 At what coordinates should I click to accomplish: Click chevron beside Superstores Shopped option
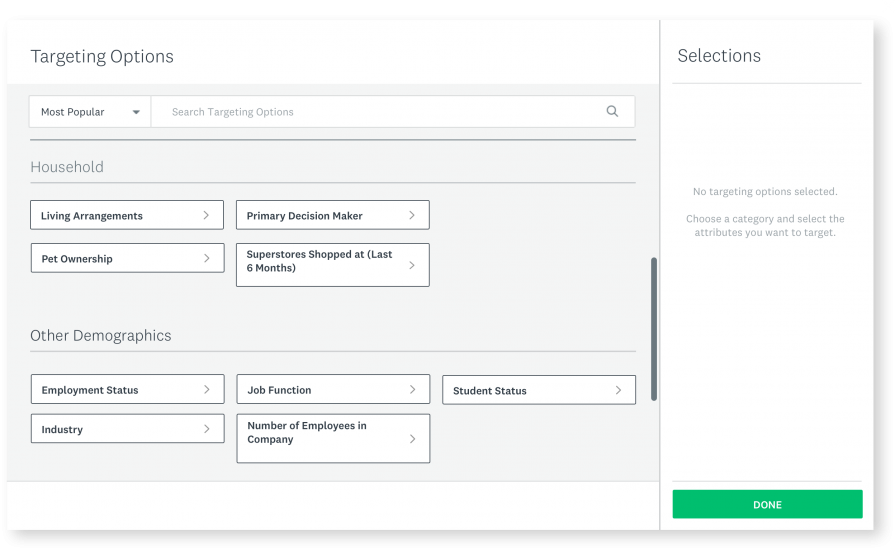coord(412,265)
